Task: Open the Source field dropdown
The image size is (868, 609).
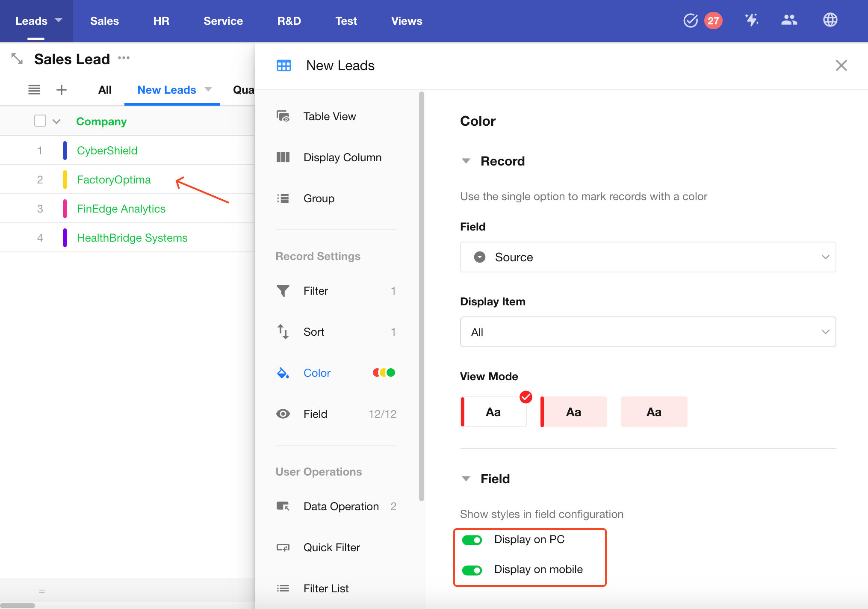Action: 647,257
